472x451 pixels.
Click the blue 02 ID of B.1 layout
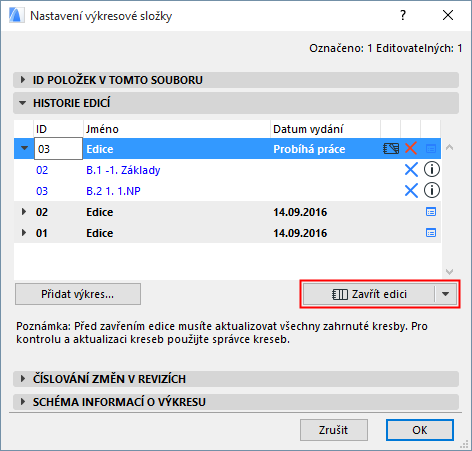(42, 170)
